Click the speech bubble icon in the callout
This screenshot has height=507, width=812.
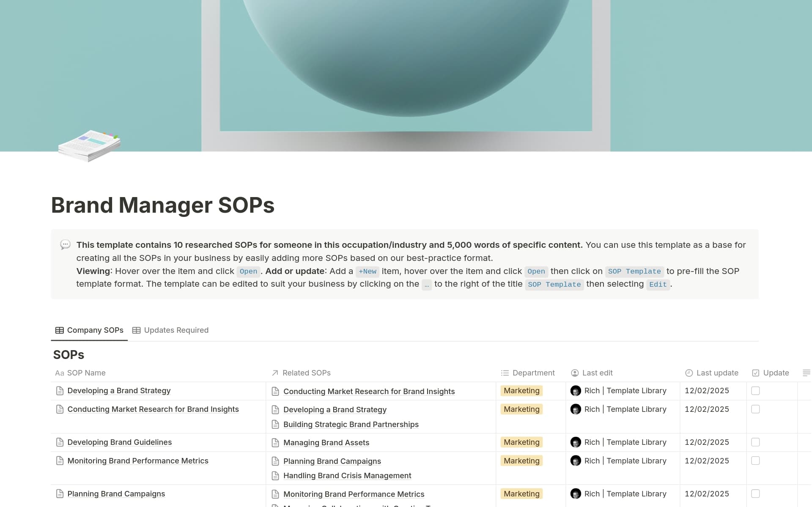(65, 245)
